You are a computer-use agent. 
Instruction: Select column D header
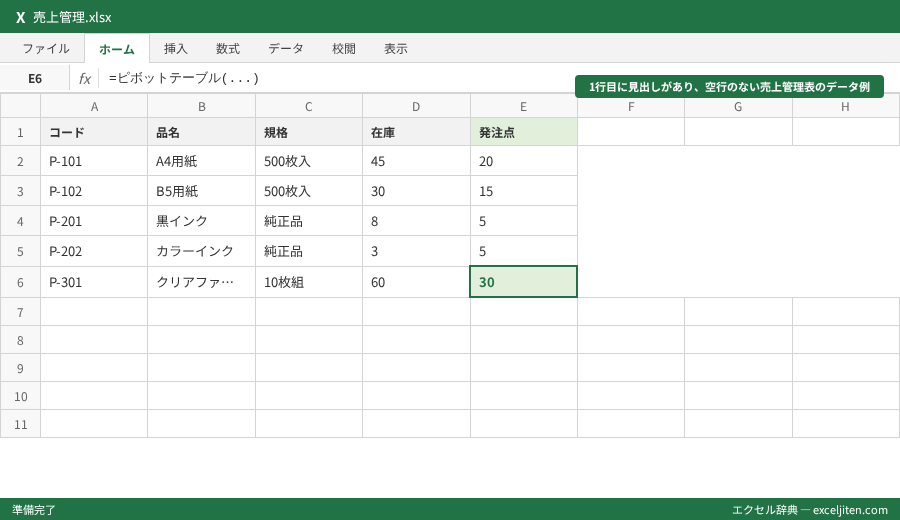[x=416, y=106]
